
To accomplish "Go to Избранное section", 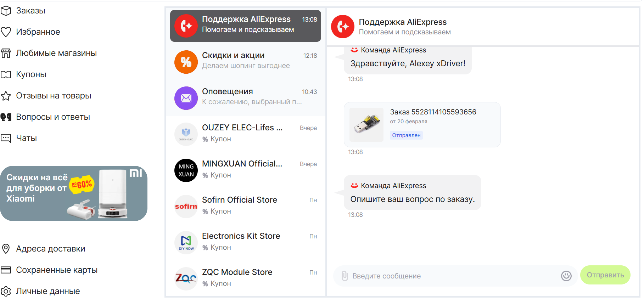I will pyautogui.click(x=38, y=32).
